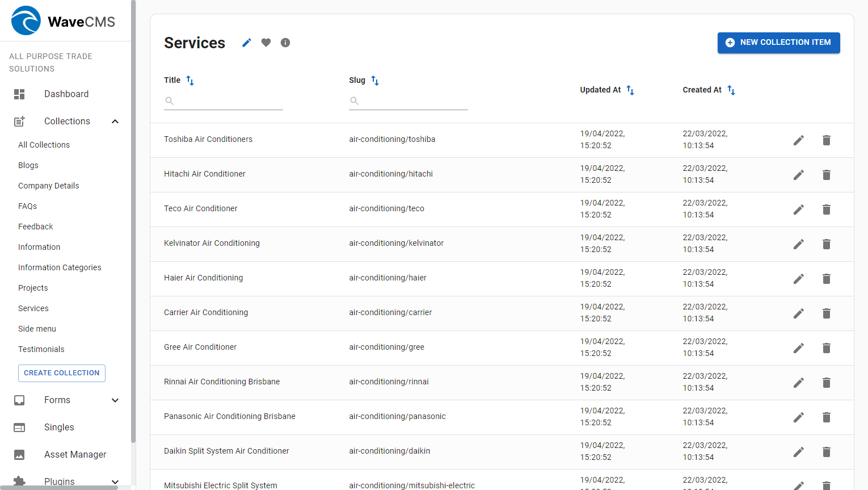Edit Hitachi Air Conditioner row

(799, 175)
